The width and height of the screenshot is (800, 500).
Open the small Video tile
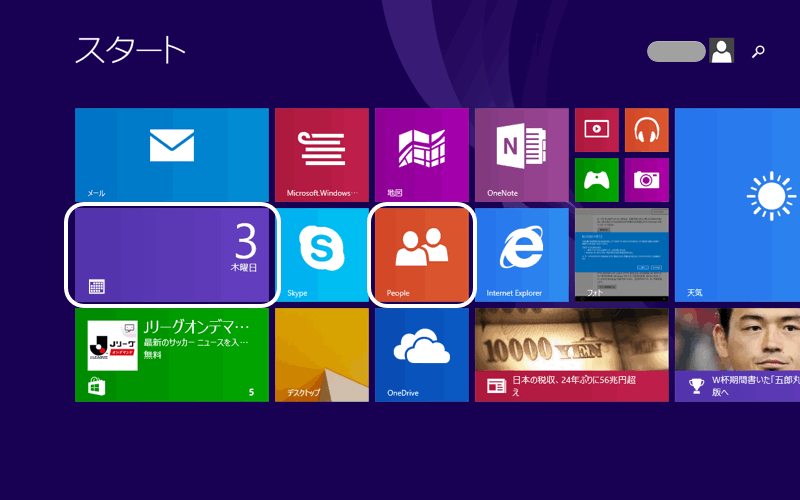596,130
